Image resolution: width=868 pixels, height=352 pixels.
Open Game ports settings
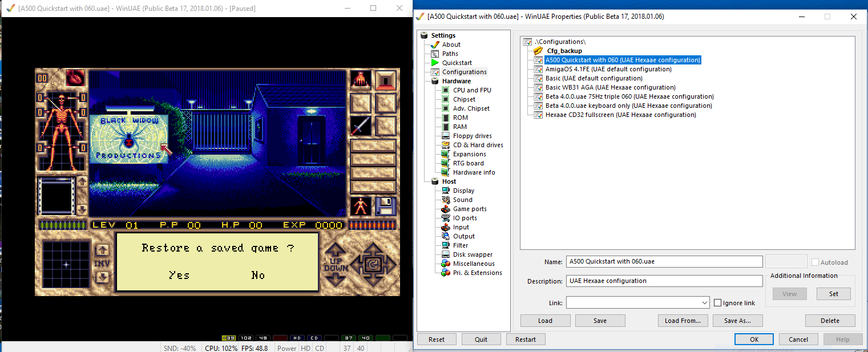(x=470, y=209)
